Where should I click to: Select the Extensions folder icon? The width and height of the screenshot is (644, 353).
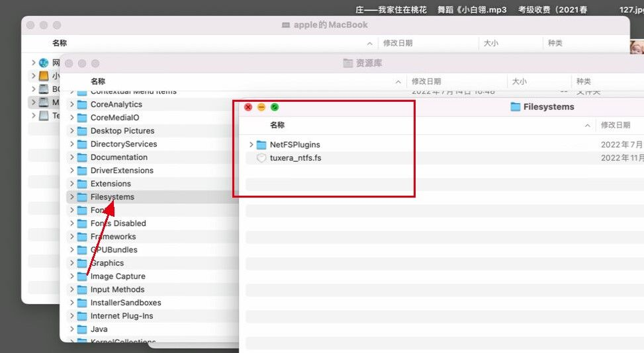pyautogui.click(x=82, y=184)
